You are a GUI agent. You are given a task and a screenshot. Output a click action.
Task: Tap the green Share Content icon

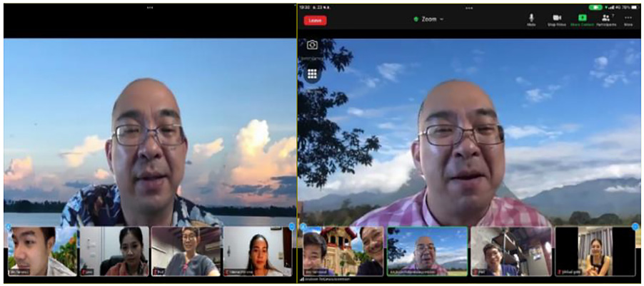tap(582, 18)
